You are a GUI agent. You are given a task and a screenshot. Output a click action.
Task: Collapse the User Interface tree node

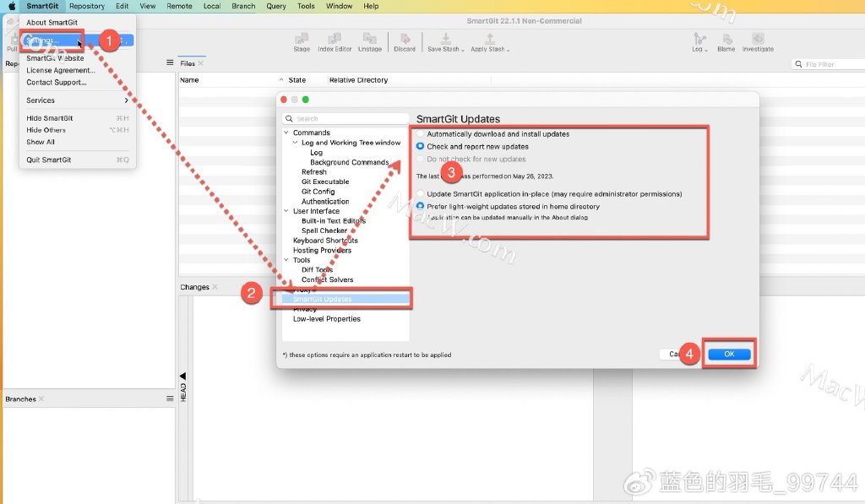point(286,211)
